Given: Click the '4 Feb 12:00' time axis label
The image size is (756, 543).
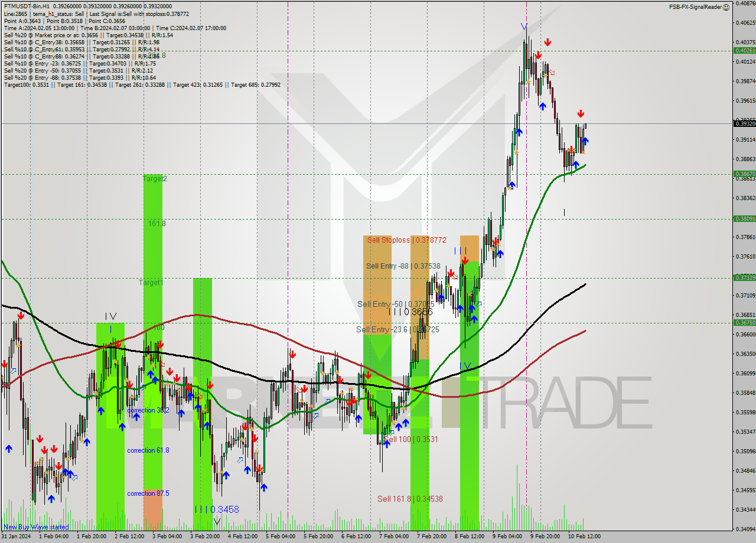Looking at the screenshot, I should click(x=243, y=537).
